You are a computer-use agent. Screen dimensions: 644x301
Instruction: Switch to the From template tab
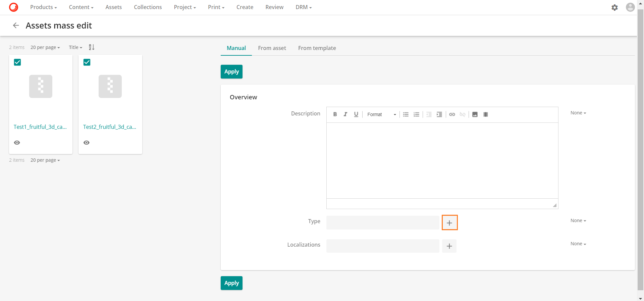pyautogui.click(x=317, y=48)
